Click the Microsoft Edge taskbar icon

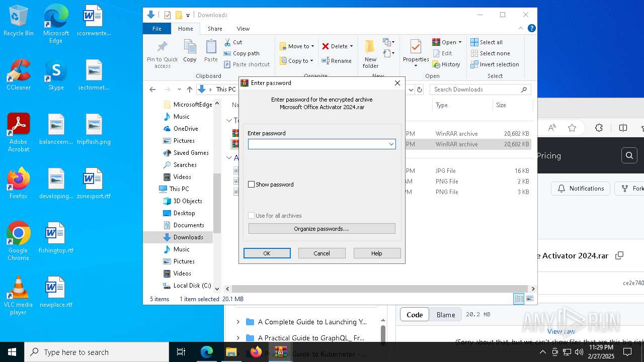pos(207,352)
